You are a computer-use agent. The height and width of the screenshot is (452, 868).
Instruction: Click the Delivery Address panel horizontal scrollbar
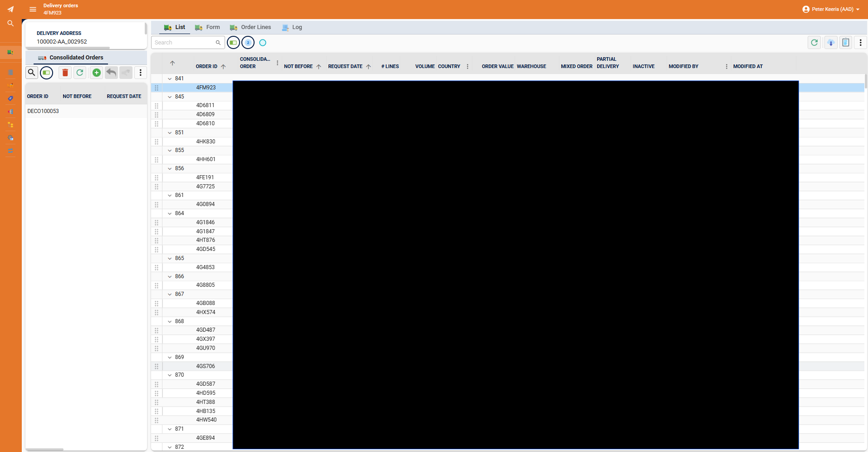coord(68,48)
